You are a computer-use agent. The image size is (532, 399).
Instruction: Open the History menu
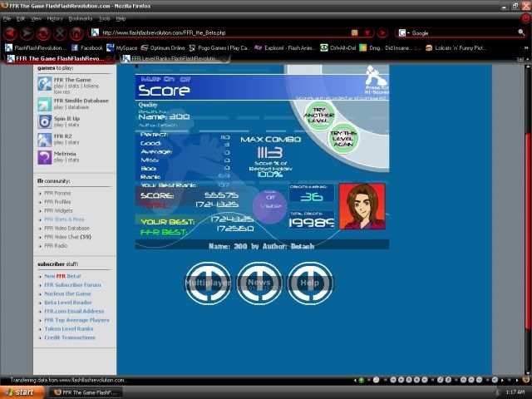click(55, 17)
